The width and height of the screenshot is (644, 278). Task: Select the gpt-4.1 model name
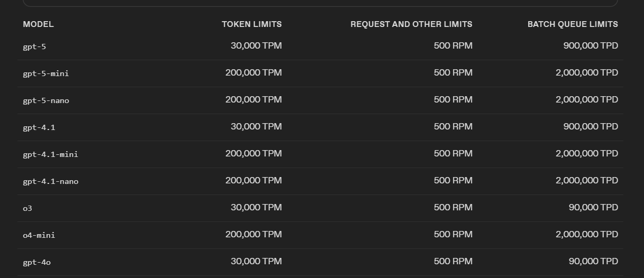click(x=39, y=127)
